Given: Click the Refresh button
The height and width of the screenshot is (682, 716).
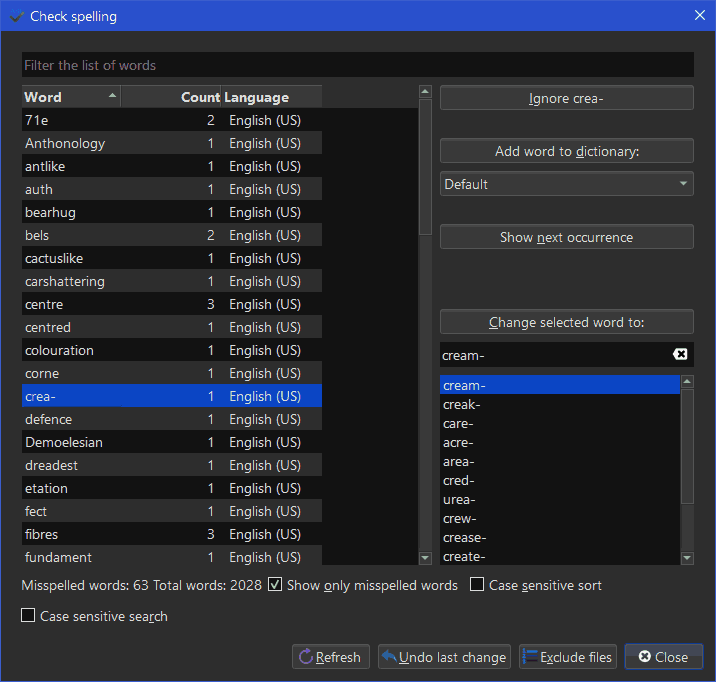Looking at the screenshot, I should coord(331,657).
